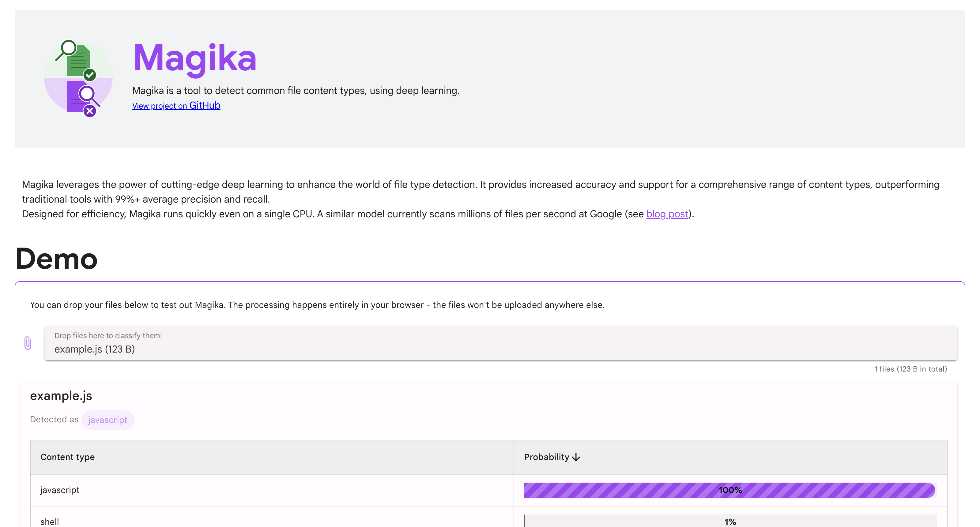
Task: Click the Magika logo icon
Action: (x=78, y=78)
